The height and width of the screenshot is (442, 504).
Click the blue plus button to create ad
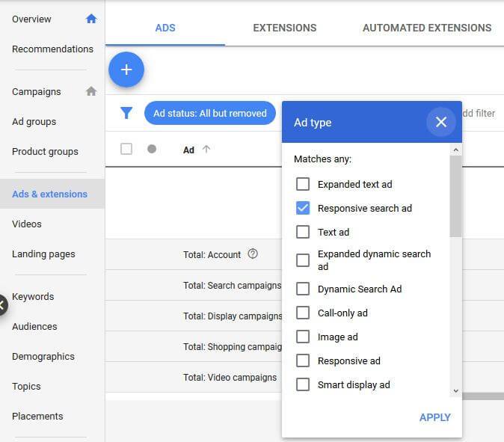126,70
